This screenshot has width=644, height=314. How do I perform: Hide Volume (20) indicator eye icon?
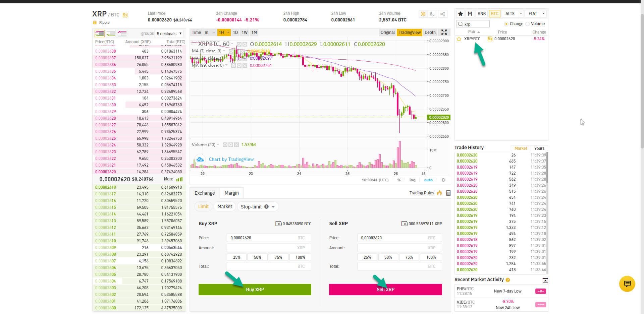225,145
